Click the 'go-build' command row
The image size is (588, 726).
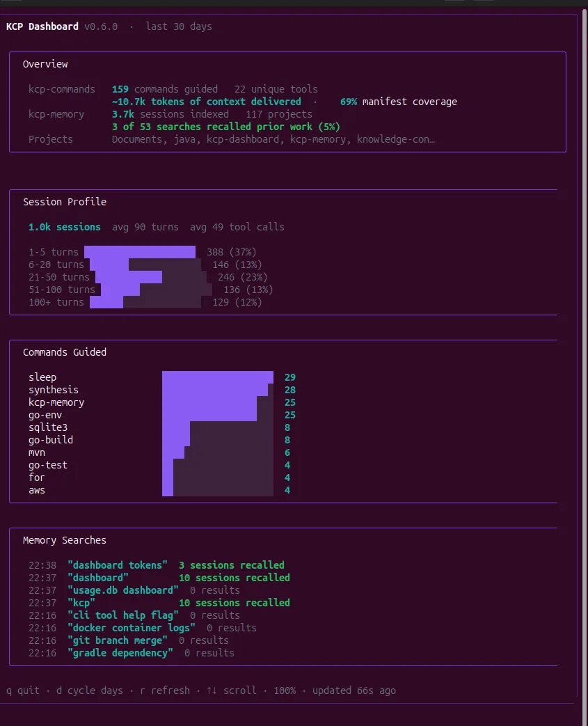pos(51,440)
